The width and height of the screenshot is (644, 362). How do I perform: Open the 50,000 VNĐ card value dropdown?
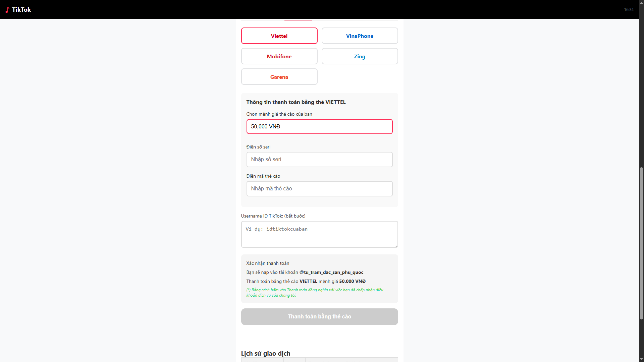pos(319,127)
